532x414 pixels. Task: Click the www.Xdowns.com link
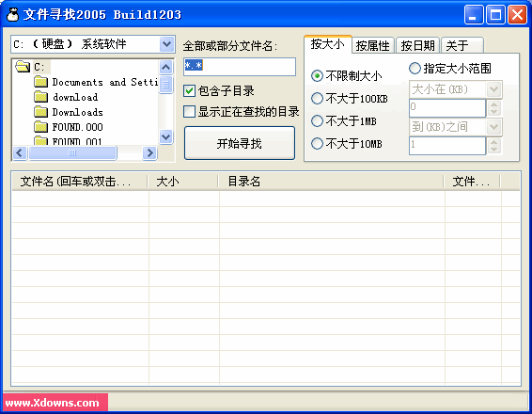[53, 403]
